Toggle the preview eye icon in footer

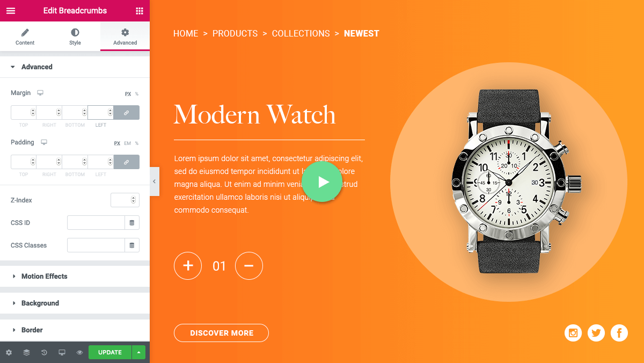point(79,353)
